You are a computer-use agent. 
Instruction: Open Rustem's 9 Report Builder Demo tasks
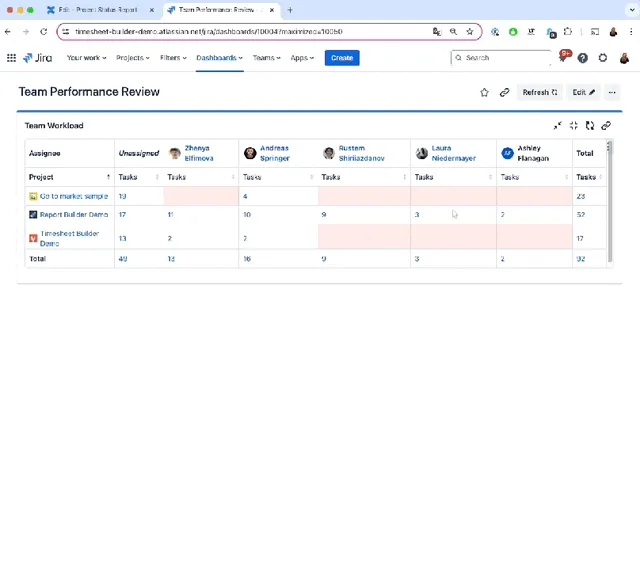(x=324, y=215)
